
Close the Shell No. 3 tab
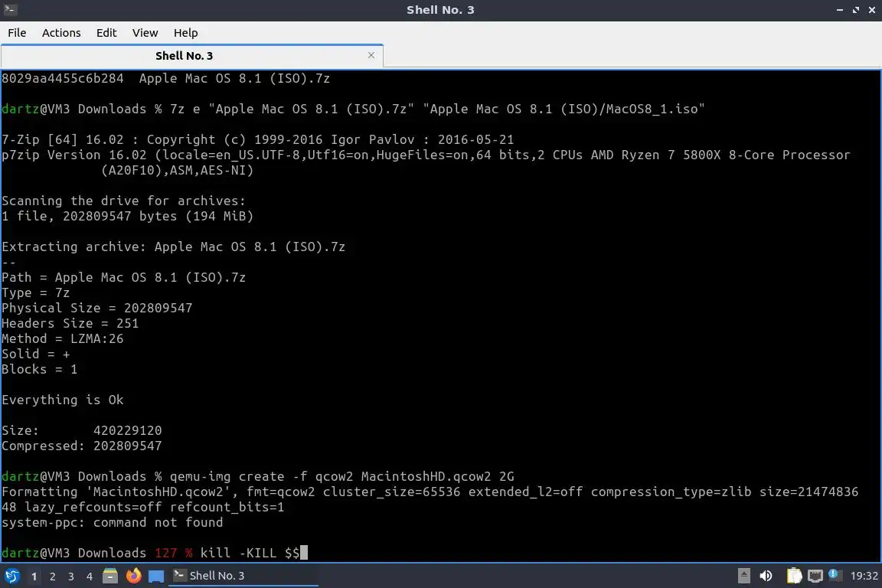[371, 55]
